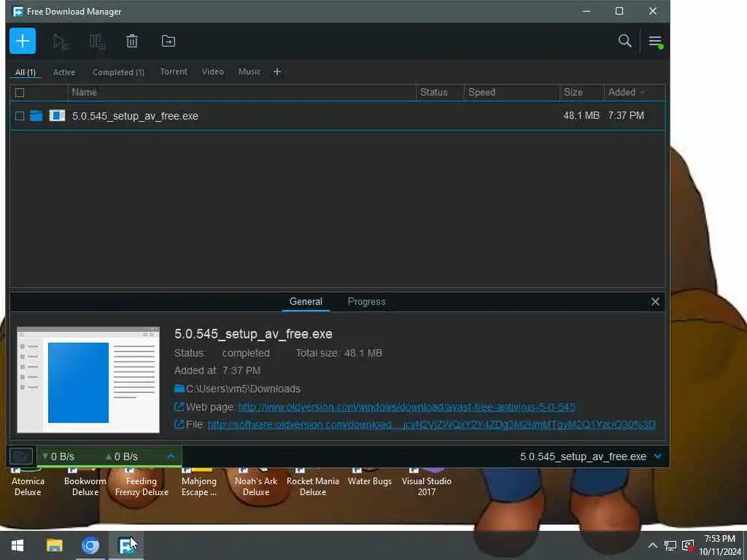The height and width of the screenshot is (560, 747).
Task: Open Noah's Ark Deluxe desktop shortcut
Action: tap(256, 484)
